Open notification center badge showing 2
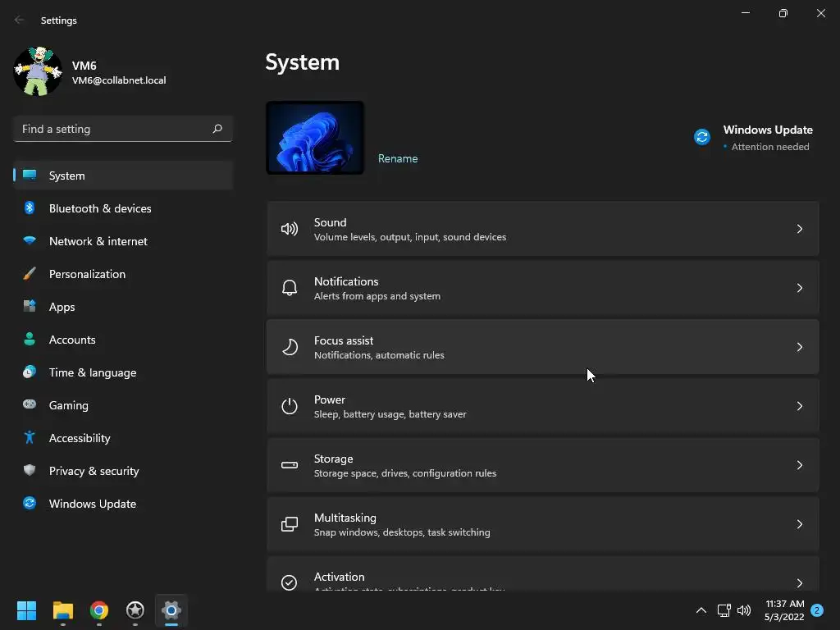Viewport: 840px width, 630px height. (x=817, y=610)
